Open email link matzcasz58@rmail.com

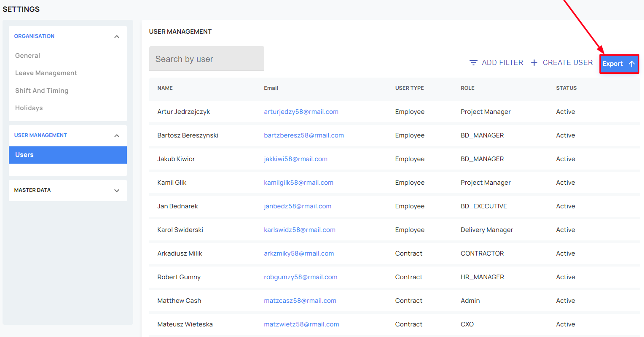point(300,301)
